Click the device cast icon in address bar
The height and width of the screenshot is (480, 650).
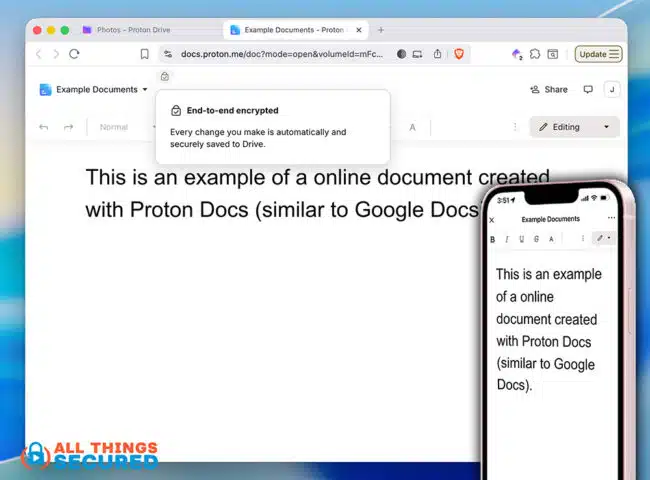coord(417,54)
